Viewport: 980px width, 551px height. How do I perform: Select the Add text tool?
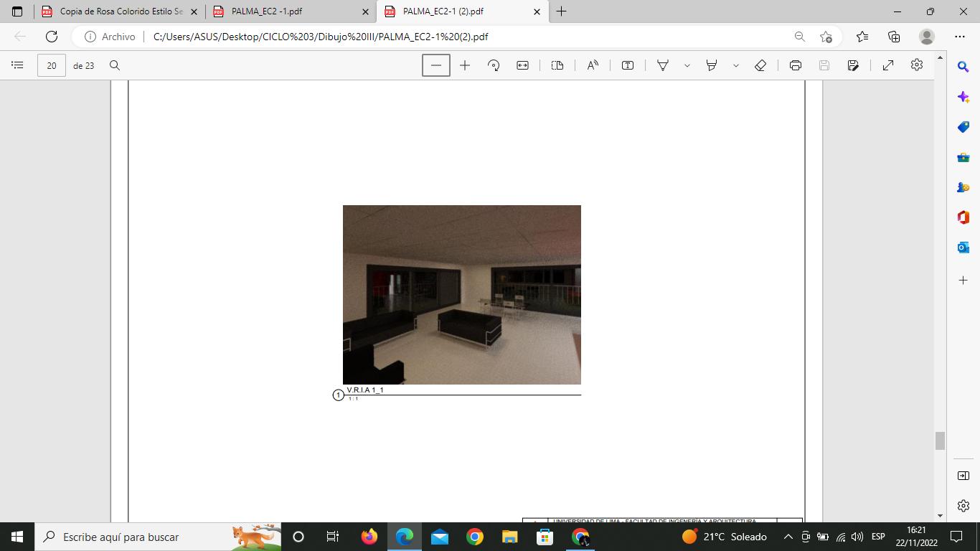[x=628, y=65]
